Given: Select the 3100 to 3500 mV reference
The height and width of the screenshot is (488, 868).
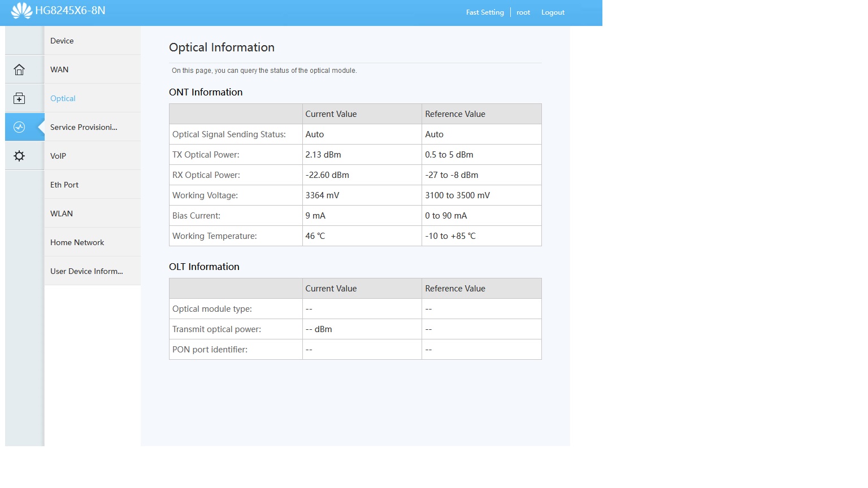Looking at the screenshot, I should click(458, 195).
